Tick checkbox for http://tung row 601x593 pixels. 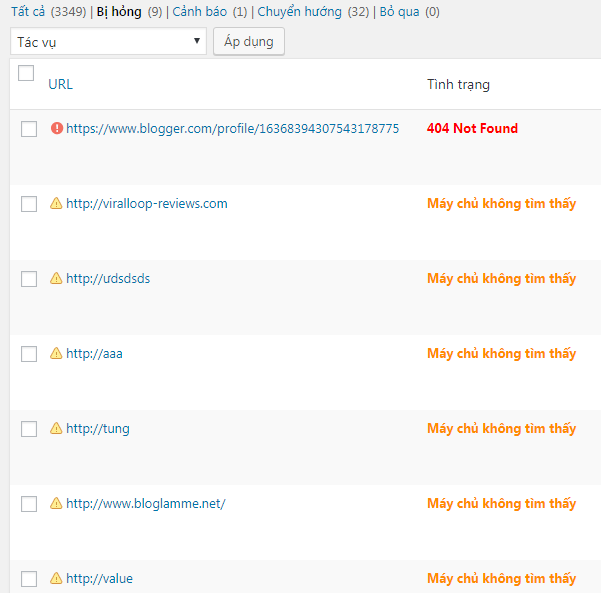[29, 429]
